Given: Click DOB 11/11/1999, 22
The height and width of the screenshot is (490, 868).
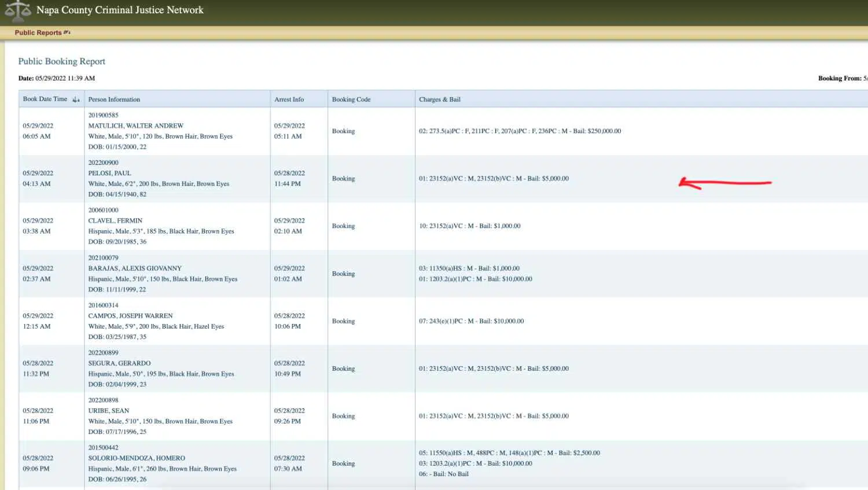Looking at the screenshot, I should point(117,289).
